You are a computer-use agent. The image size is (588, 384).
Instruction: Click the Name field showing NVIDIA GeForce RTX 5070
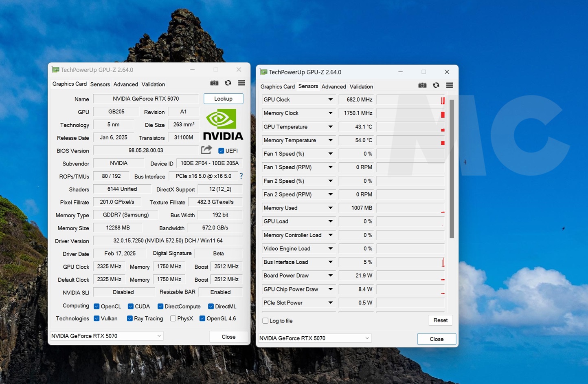coord(146,99)
